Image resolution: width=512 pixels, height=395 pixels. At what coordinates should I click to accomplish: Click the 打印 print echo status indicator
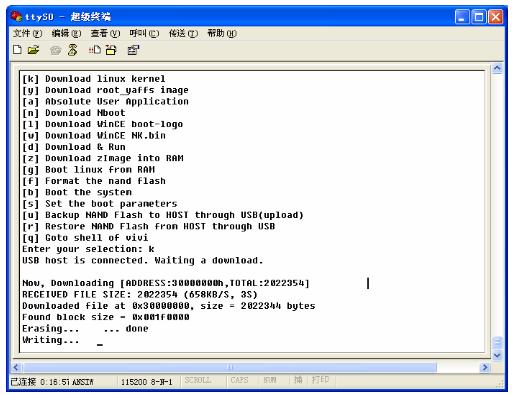click(x=320, y=380)
